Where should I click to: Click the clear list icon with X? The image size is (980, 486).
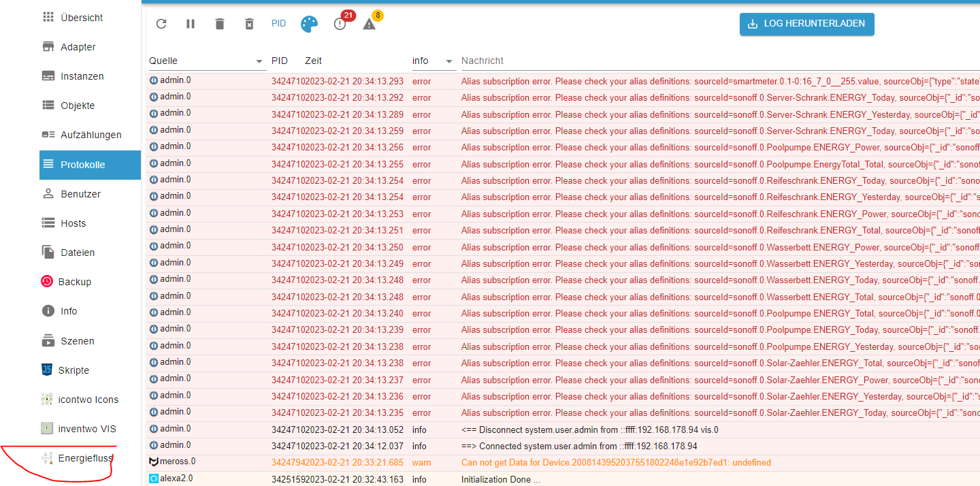pos(249,24)
